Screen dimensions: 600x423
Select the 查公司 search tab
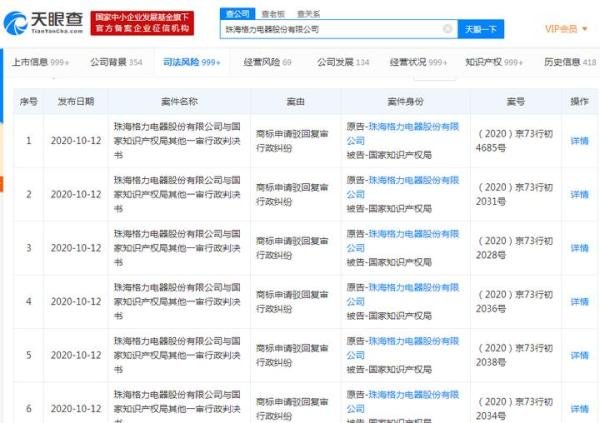[238, 14]
